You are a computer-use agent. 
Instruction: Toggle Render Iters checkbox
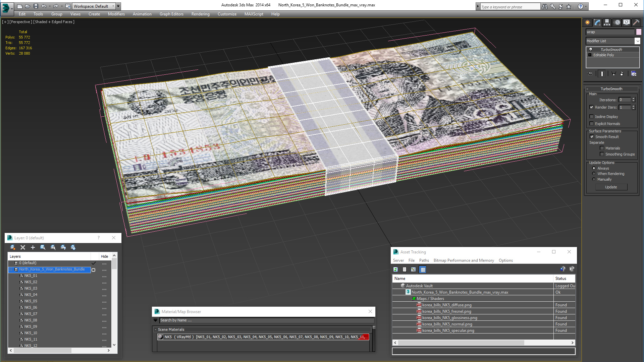click(x=592, y=107)
